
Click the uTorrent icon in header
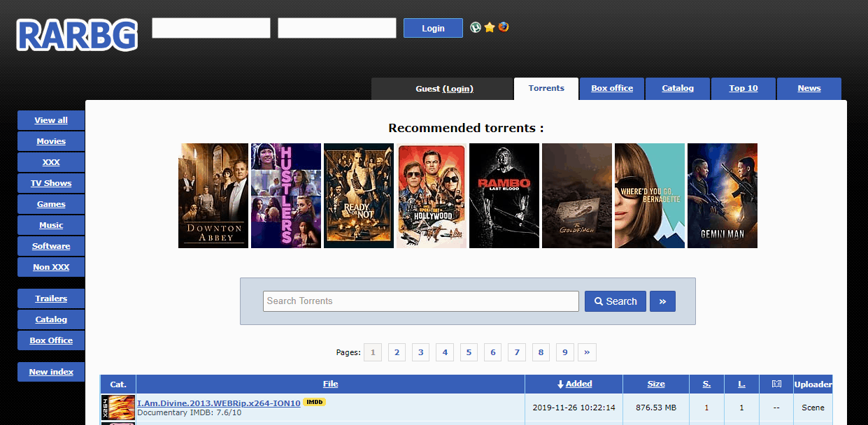(476, 27)
